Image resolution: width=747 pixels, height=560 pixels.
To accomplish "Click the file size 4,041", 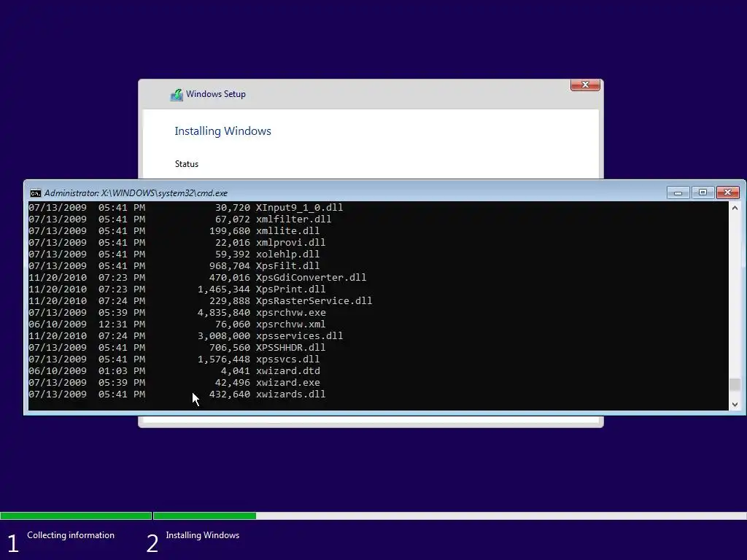I will point(236,371).
